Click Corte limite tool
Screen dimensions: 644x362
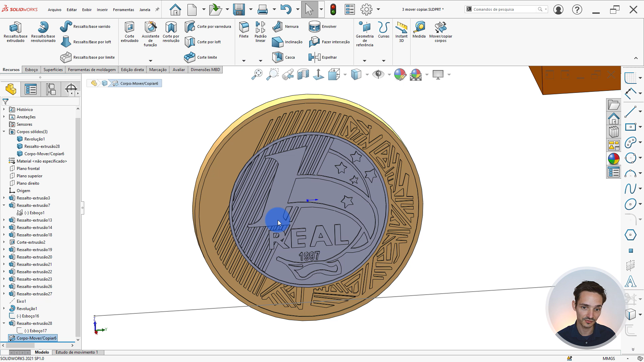(201, 57)
